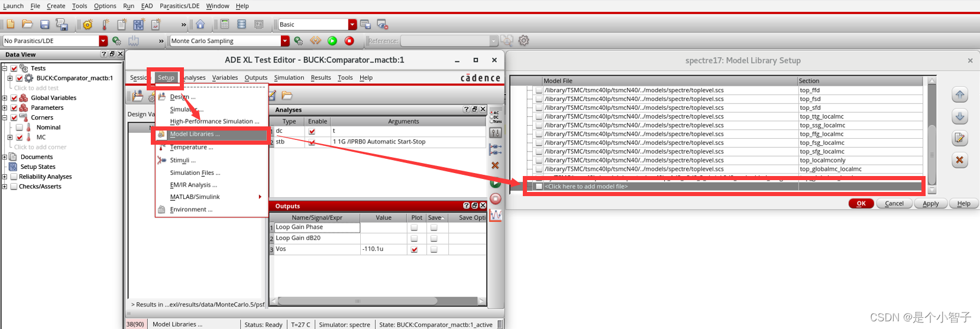Click the Outputs panel horizontal scrollbar
The width and height of the screenshot is (980, 329).
(358, 301)
